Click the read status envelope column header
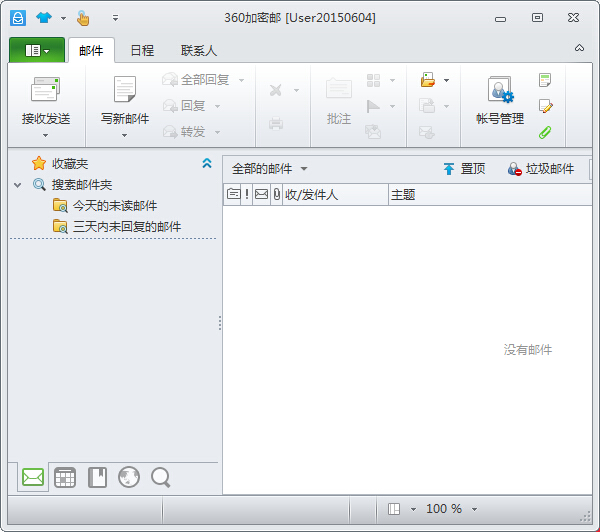 pos(261,194)
